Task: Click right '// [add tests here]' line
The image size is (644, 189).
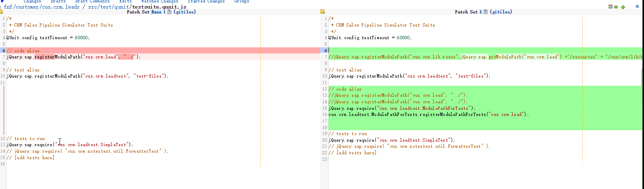Action: click(x=353, y=153)
